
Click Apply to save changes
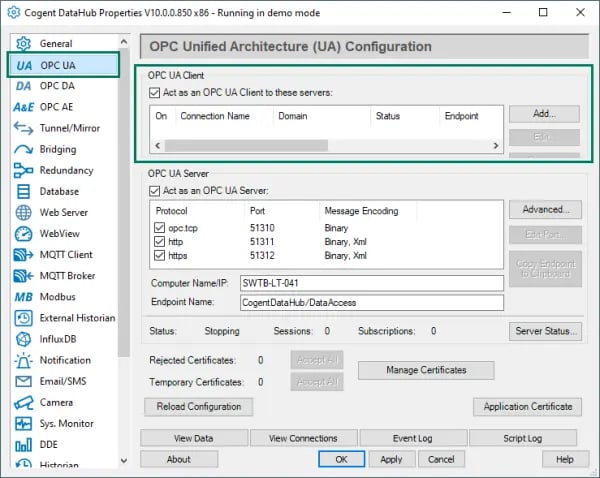coord(391,459)
